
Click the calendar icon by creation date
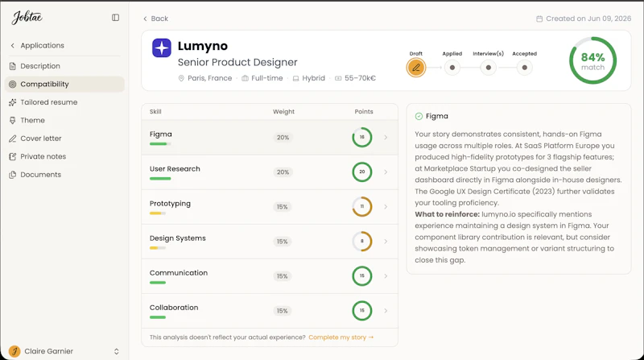coord(539,19)
